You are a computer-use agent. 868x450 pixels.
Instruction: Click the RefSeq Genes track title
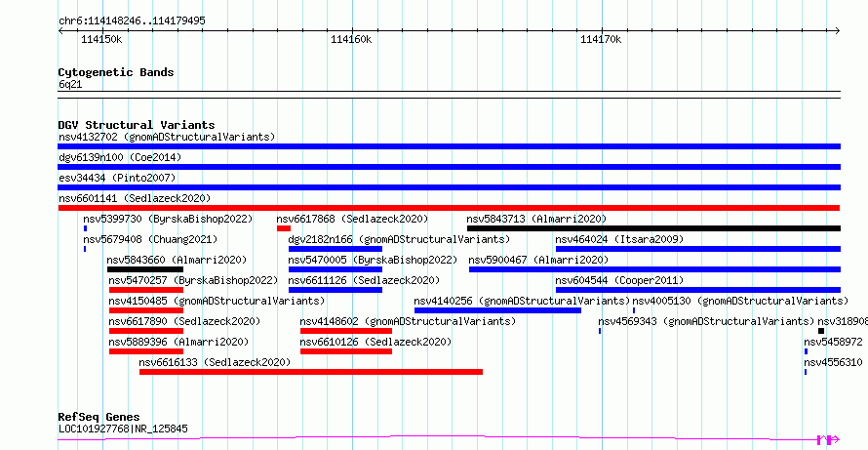coord(99,417)
